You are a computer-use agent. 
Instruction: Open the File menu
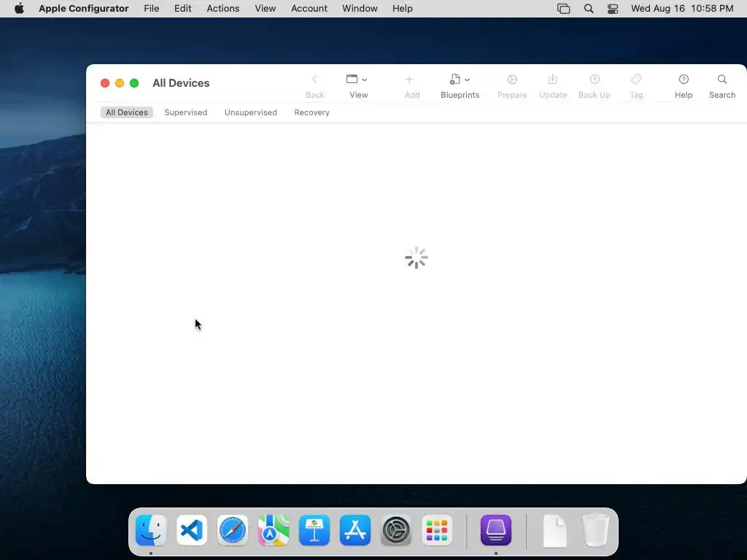(152, 9)
